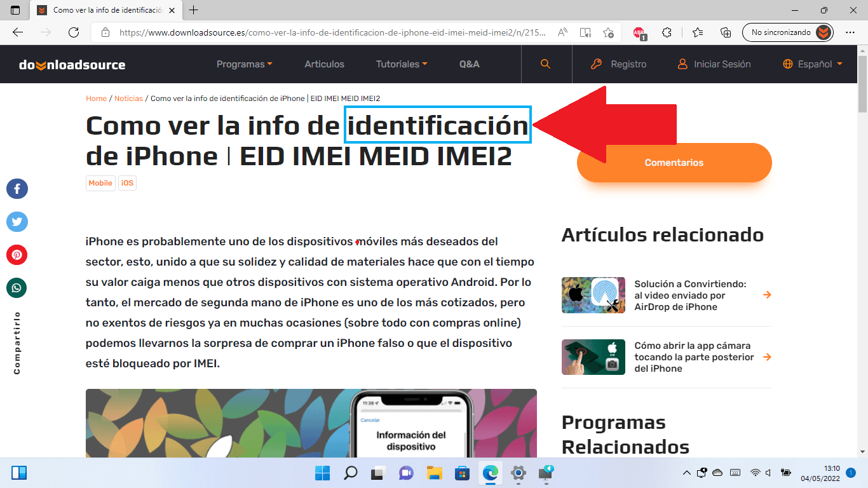
Task: Expand the Tutoriales menu
Action: pyautogui.click(x=402, y=64)
